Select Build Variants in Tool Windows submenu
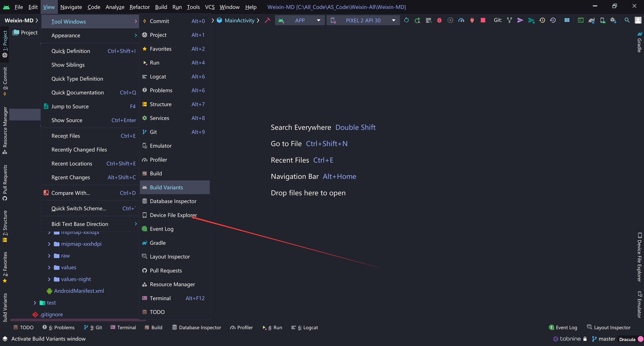The width and height of the screenshot is (644, 346). 166,187
